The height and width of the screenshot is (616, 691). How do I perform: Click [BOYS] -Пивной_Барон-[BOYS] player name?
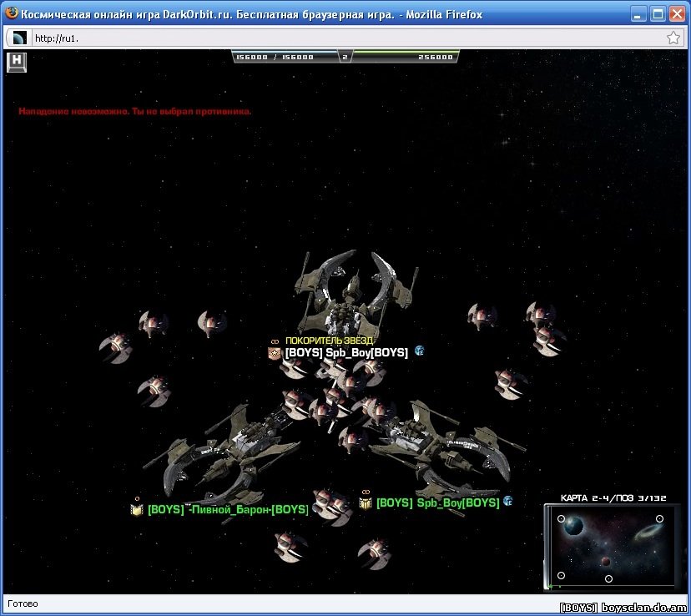[x=229, y=510]
